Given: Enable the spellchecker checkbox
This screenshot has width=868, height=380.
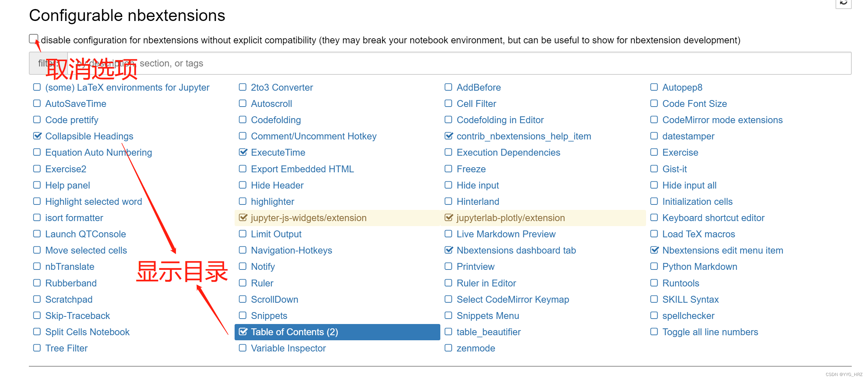Looking at the screenshot, I should tap(654, 316).
